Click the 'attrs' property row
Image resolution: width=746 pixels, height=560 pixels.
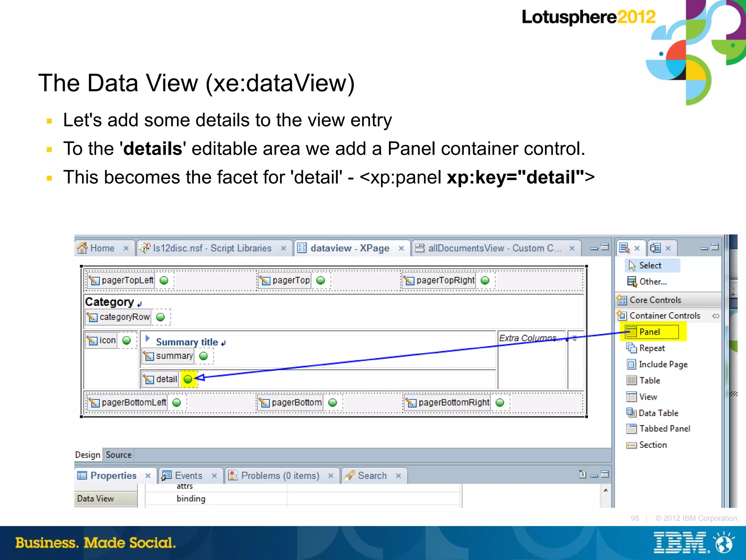pos(302,487)
